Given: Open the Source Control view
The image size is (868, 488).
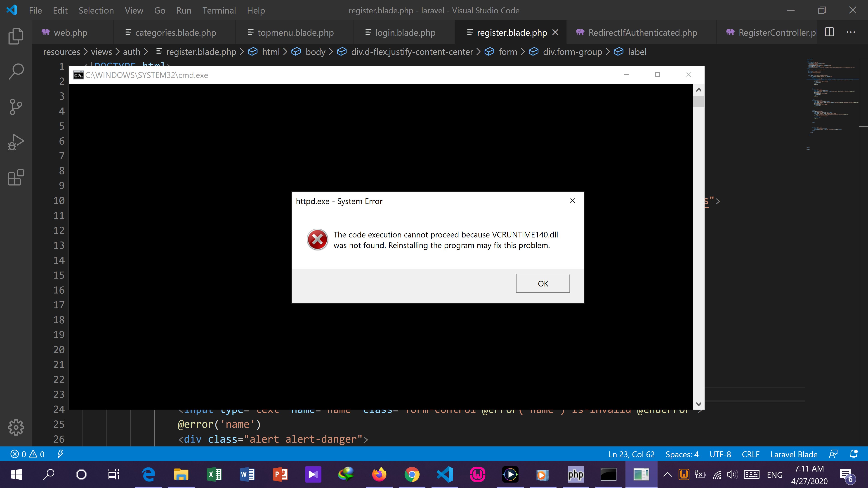Looking at the screenshot, I should [16, 107].
